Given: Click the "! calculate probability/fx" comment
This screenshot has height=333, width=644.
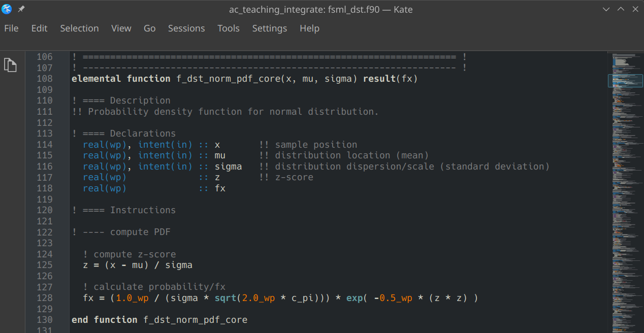Looking at the screenshot, I should [154, 287].
